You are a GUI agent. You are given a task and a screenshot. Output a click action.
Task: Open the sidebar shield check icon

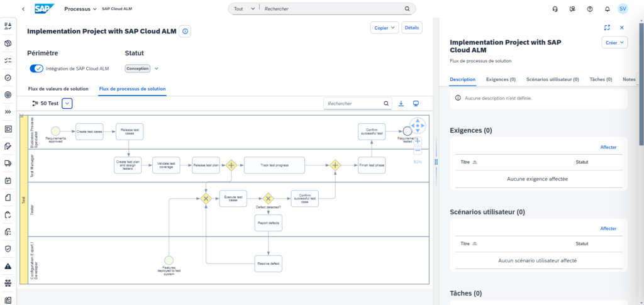[x=8, y=249]
